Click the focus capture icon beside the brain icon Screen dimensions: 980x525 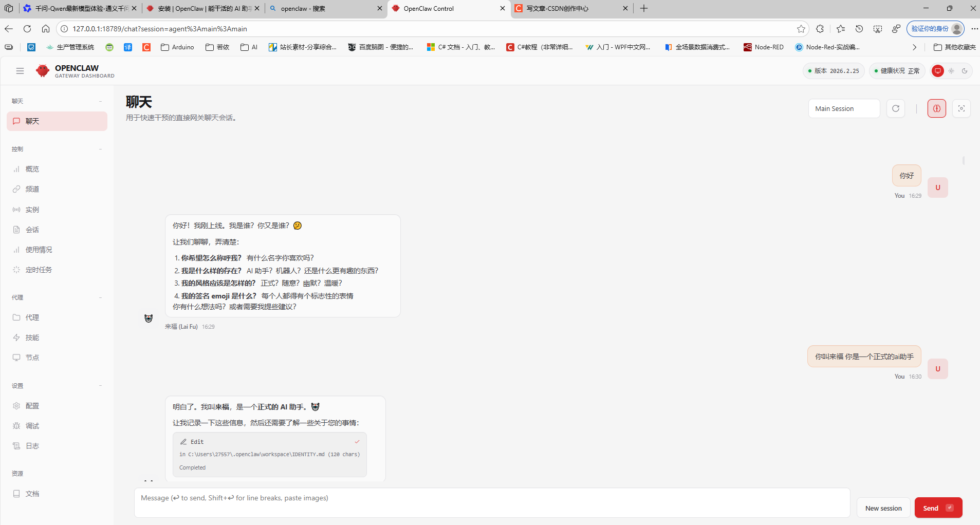pos(961,108)
